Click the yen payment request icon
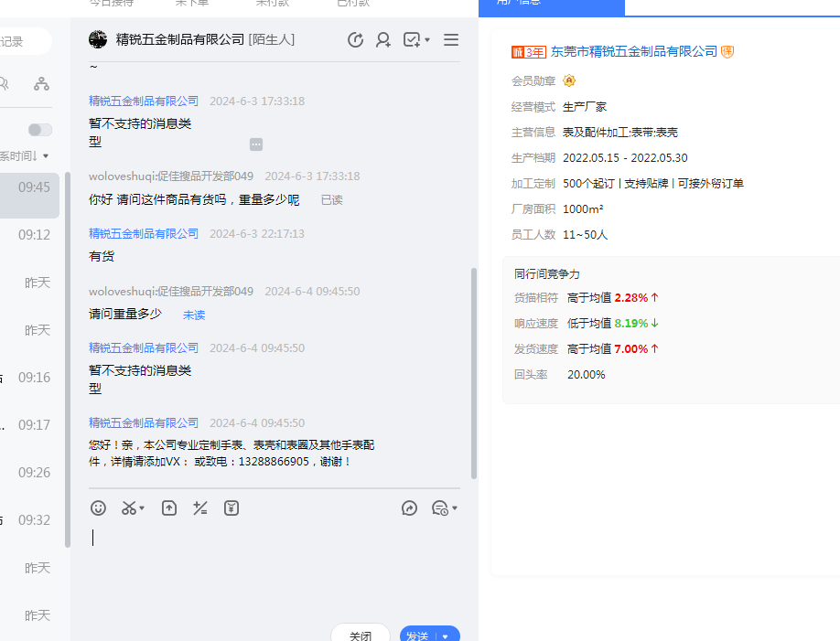 232,508
